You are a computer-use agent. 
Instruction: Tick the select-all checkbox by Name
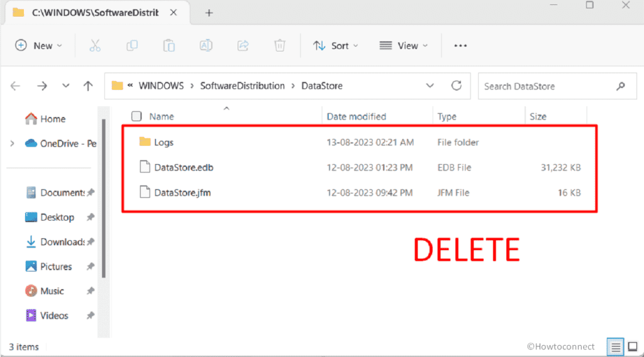pos(136,116)
